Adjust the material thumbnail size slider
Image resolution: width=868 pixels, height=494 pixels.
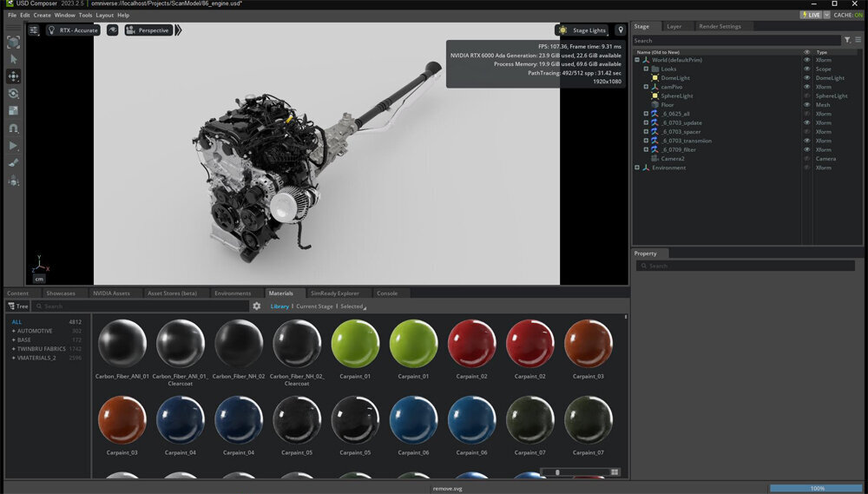click(x=558, y=472)
